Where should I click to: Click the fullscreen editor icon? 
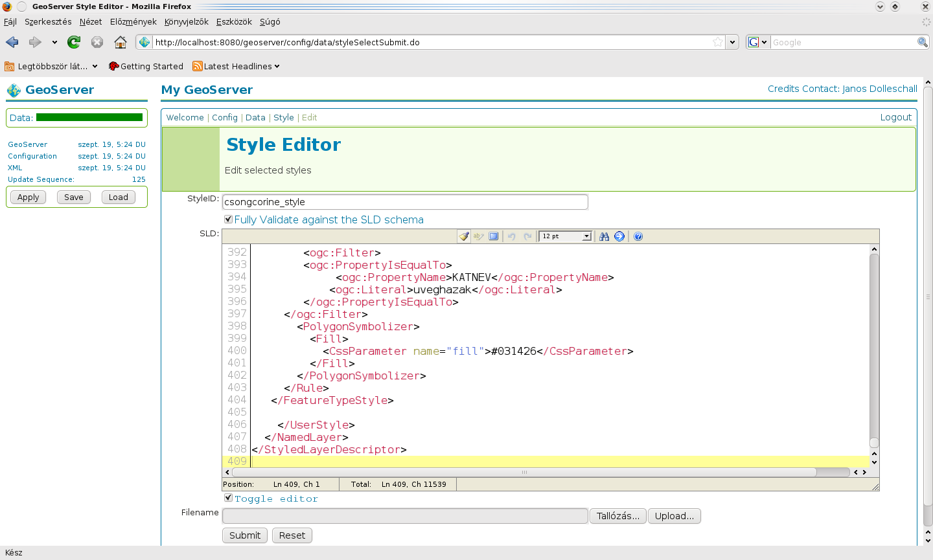pos(494,236)
